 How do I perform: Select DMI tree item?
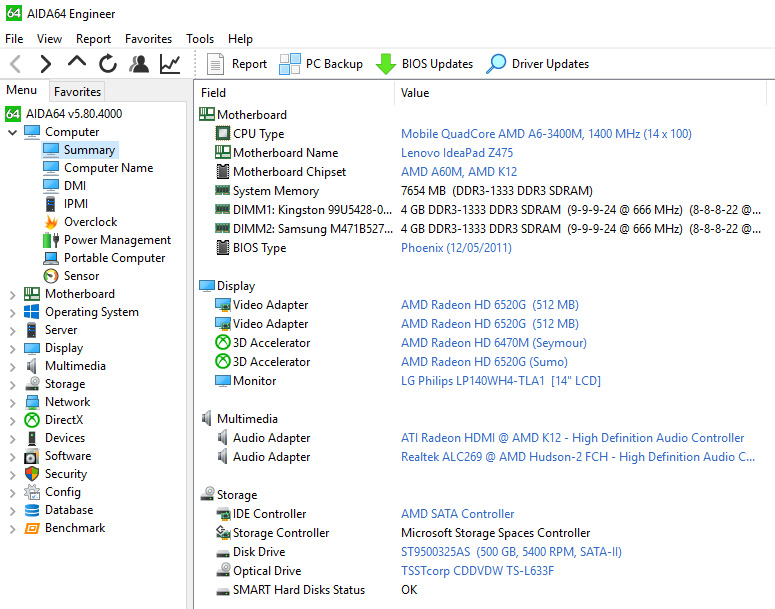point(65,186)
